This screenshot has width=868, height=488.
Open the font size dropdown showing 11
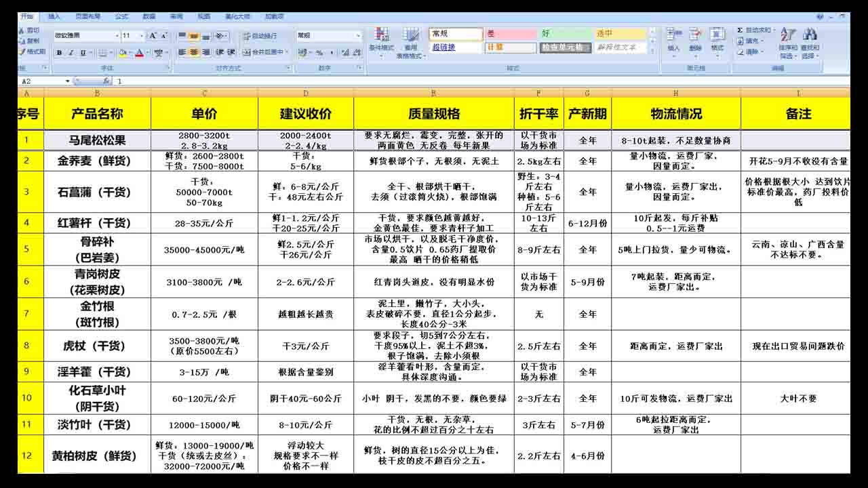point(141,36)
